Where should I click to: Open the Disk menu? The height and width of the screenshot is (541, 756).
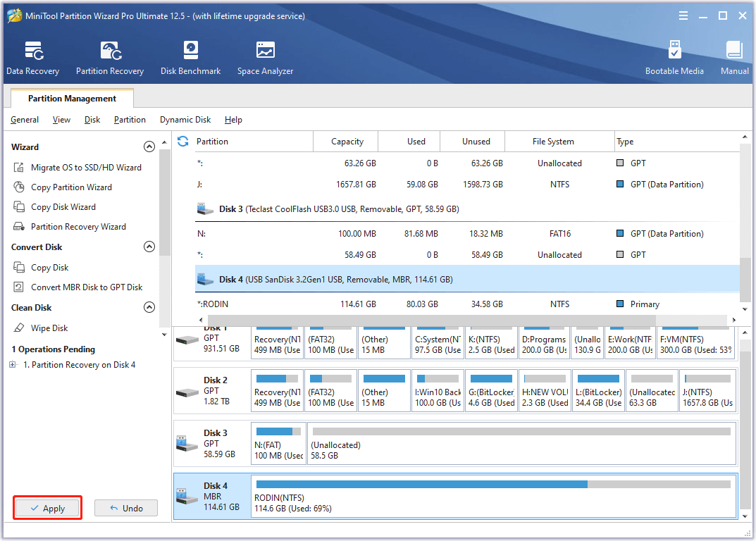pos(92,120)
